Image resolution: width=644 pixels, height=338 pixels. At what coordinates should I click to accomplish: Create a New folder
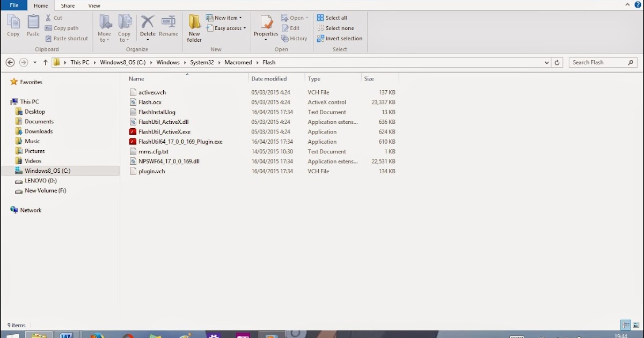(194, 28)
